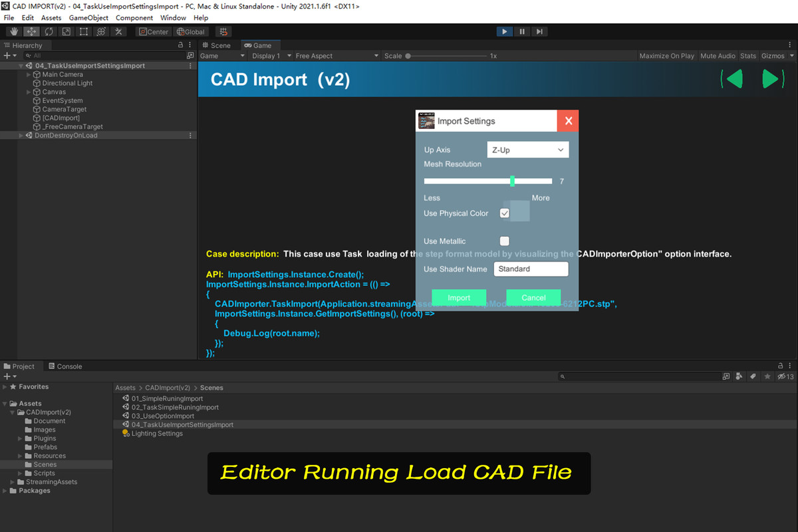Expand the DontDestroyOnLoad scene
The width and height of the screenshot is (798, 532).
click(x=21, y=136)
